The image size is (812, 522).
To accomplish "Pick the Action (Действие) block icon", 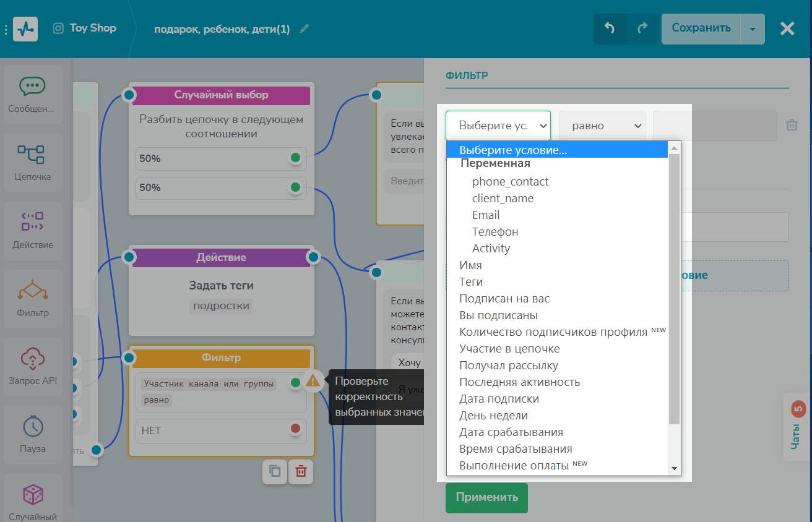I will pyautogui.click(x=32, y=230).
